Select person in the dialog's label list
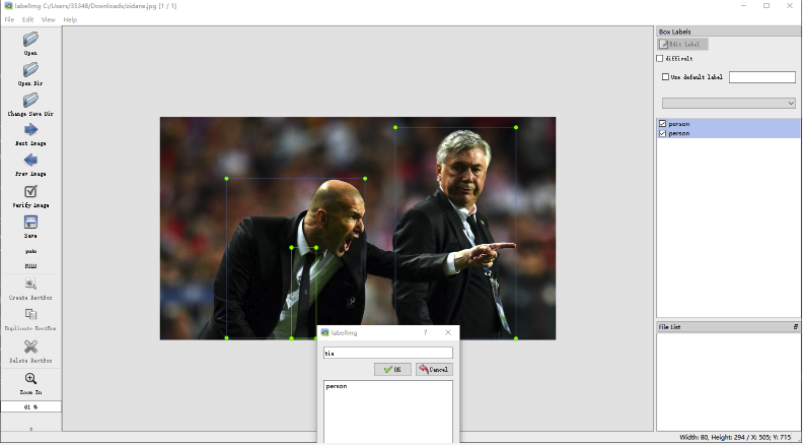The height and width of the screenshot is (445, 803). point(336,386)
